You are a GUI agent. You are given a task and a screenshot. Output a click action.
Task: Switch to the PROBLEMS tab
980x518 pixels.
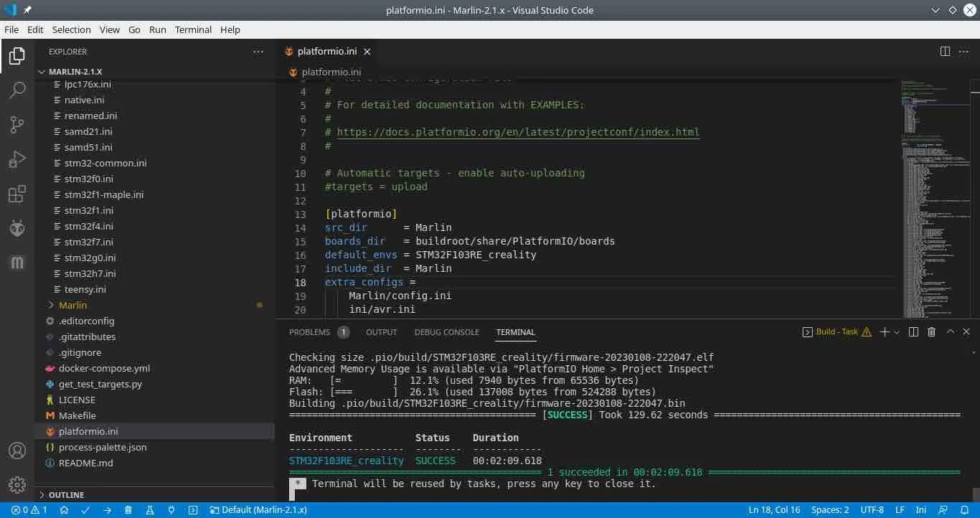[x=309, y=332]
